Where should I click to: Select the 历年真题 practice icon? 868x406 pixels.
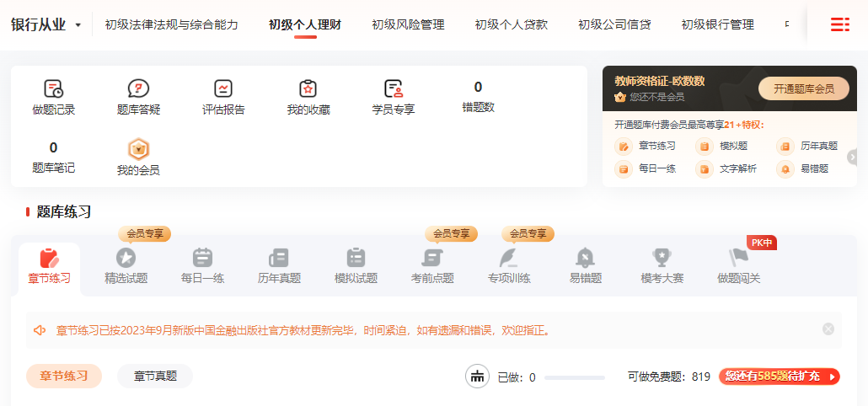[x=279, y=258]
